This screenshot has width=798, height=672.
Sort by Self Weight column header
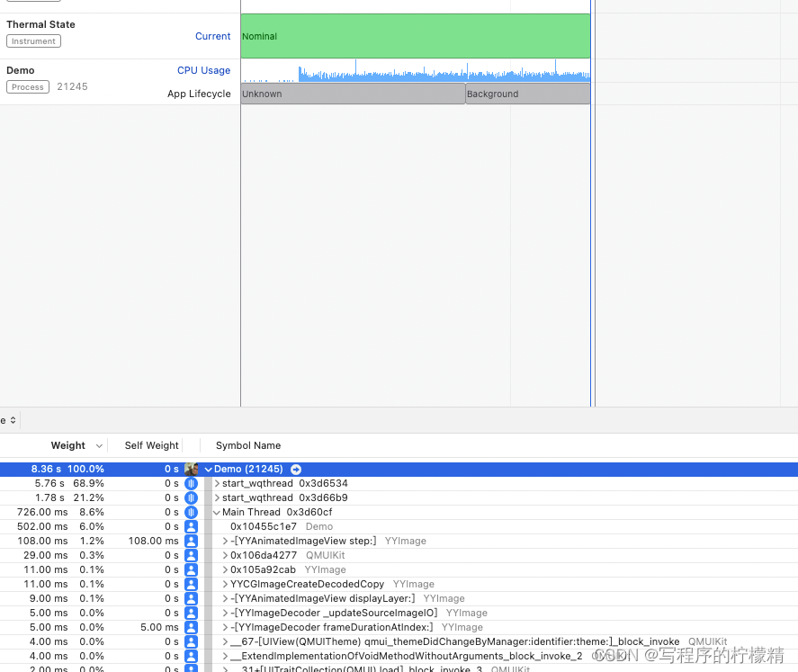coord(152,445)
